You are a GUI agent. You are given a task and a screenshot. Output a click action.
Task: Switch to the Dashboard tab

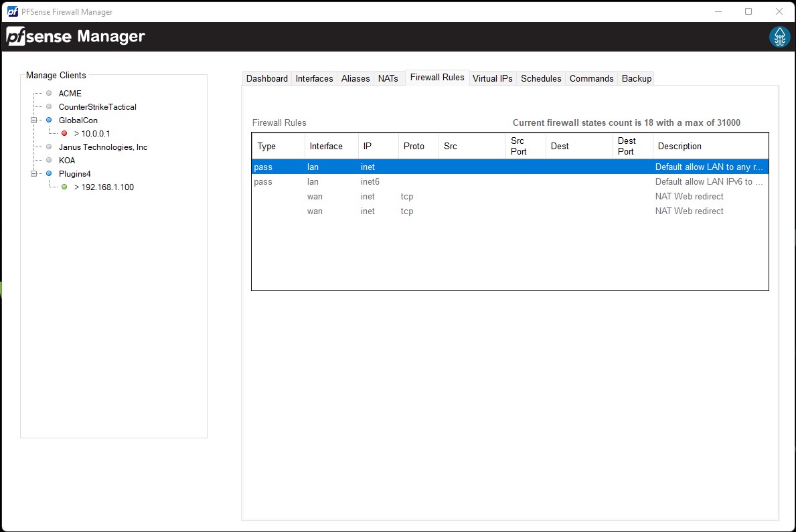point(266,78)
